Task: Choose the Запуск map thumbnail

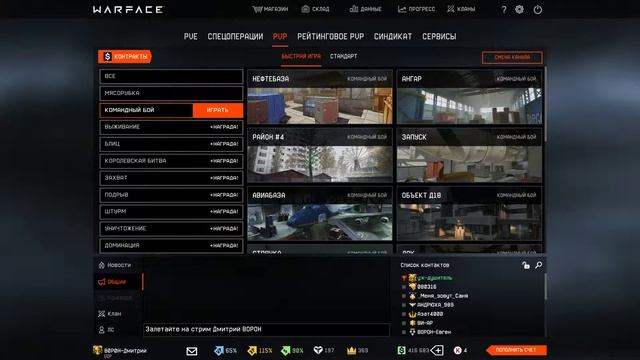Action: point(469,156)
